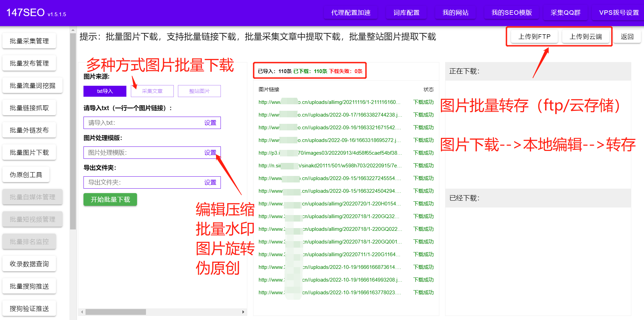Click 设置 link for 图片处理模版
Image resolution: width=644 pixels, height=320 pixels.
[x=210, y=153]
